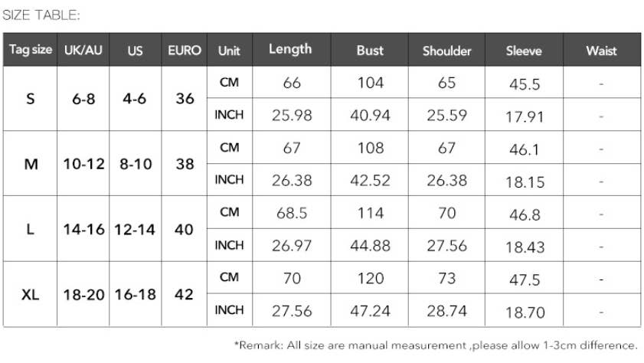
Task: Select the Waist column header
Action: click(601, 51)
